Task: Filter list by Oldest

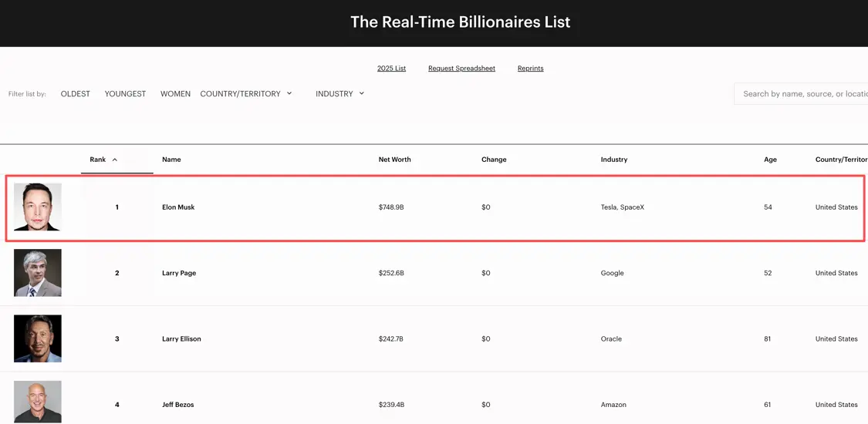Action: [x=76, y=94]
